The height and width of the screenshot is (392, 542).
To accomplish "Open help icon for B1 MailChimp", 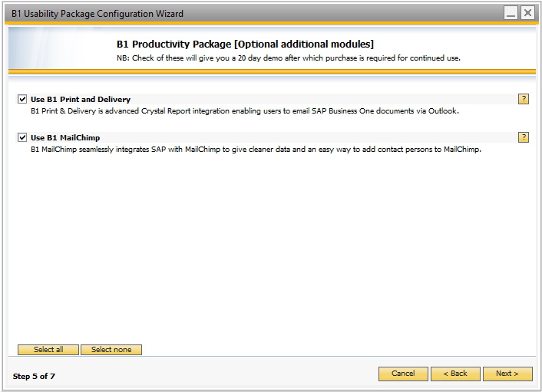I will pos(524,137).
